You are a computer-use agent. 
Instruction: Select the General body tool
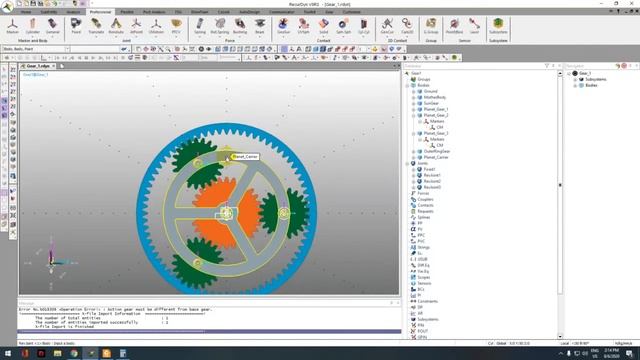click(x=53, y=26)
